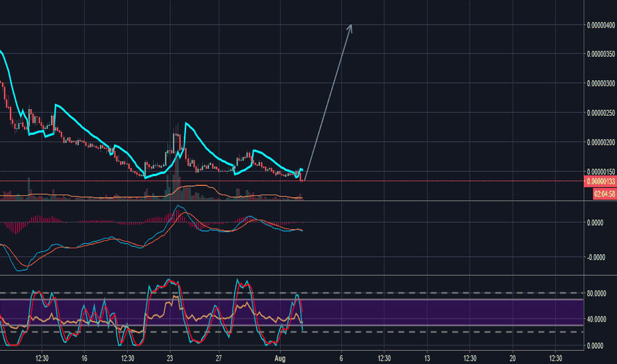Click the MACD pane -0.0000 axis label
Screen dimensions: 617x364
click(596, 257)
